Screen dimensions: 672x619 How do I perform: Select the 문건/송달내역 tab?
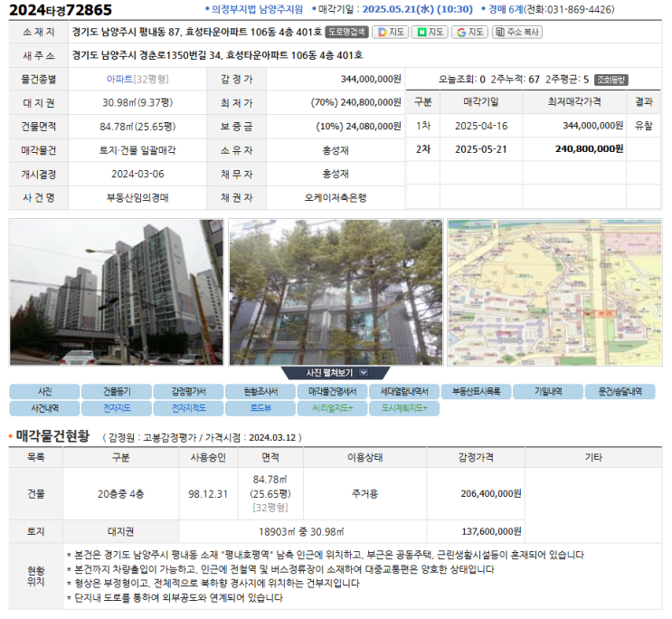point(620,392)
